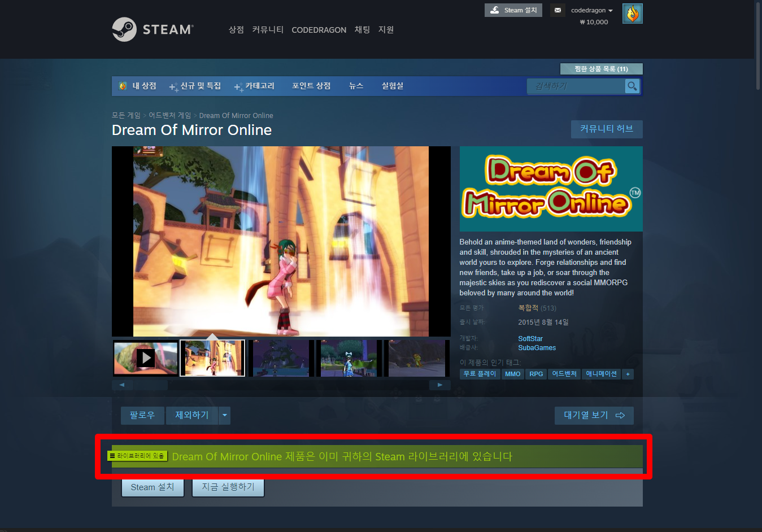Click the search magnifier icon
Screen dimensions: 762x532
point(633,86)
